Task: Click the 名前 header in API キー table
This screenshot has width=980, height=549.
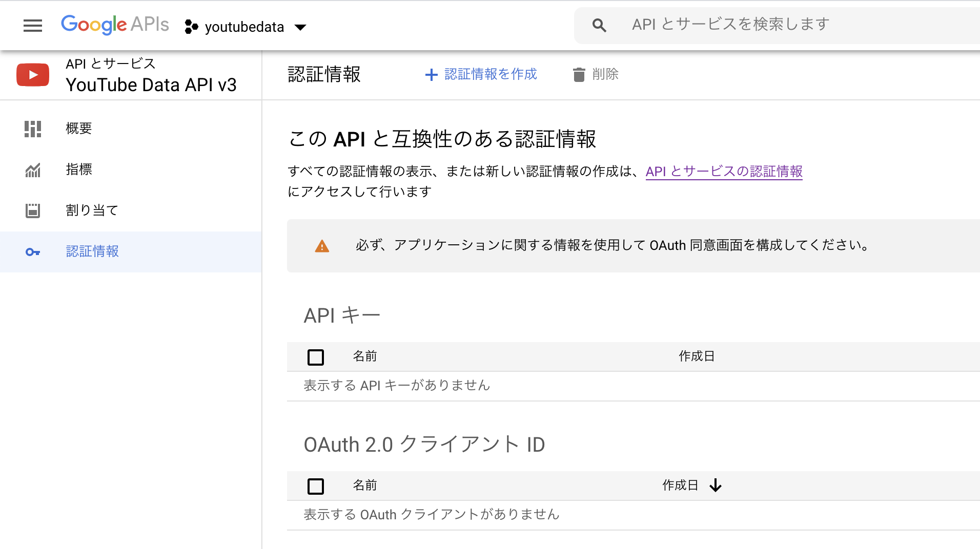Action: point(365,356)
